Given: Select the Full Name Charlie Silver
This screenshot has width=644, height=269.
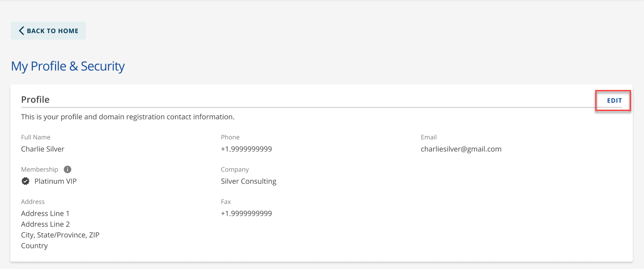Looking at the screenshot, I should (x=42, y=149).
